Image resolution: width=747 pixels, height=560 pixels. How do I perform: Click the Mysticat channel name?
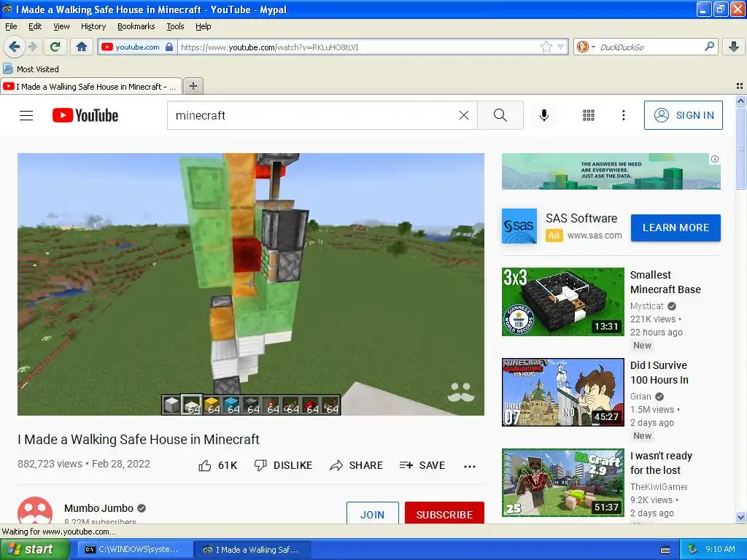[646, 306]
